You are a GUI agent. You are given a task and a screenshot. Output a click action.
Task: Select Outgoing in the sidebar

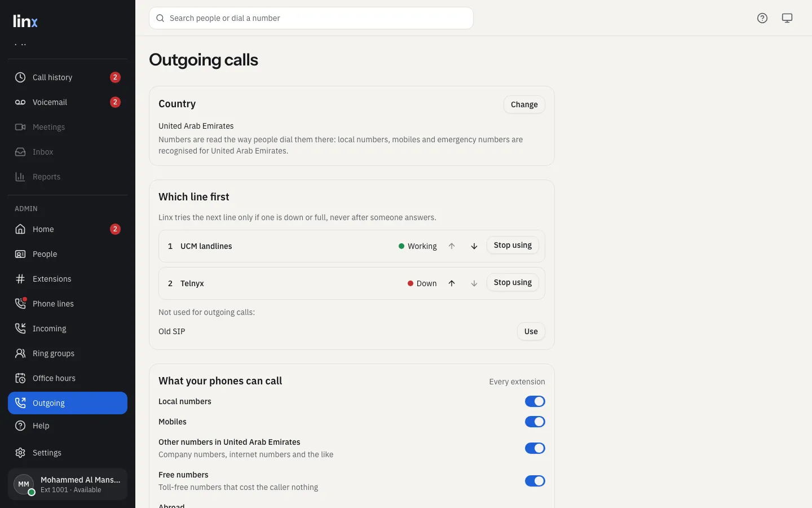pos(68,403)
